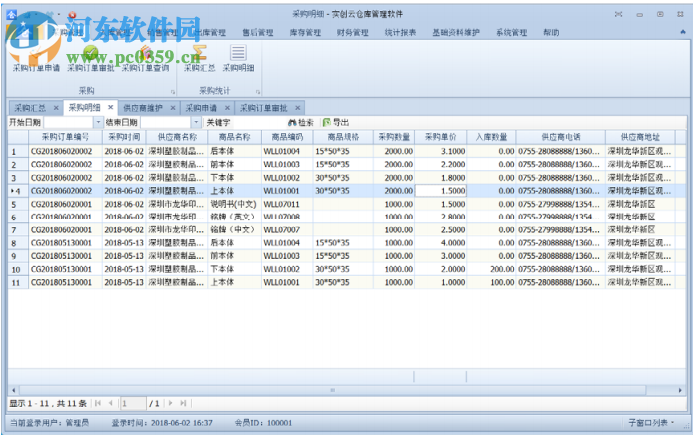This screenshot has height=436, width=693.
Task: Click the red quick-access toolbar icon
Action: point(72,15)
